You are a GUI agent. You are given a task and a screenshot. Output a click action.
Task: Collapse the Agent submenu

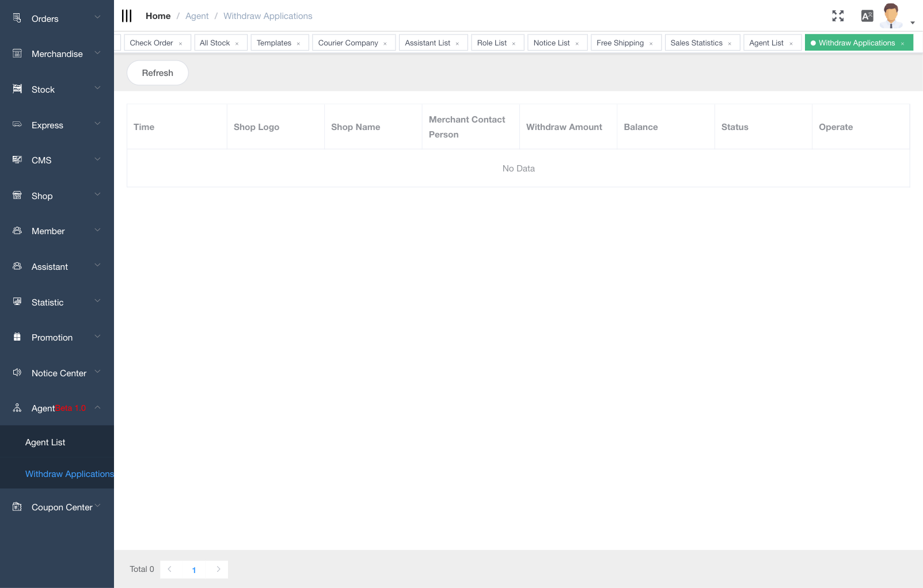click(97, 407)
